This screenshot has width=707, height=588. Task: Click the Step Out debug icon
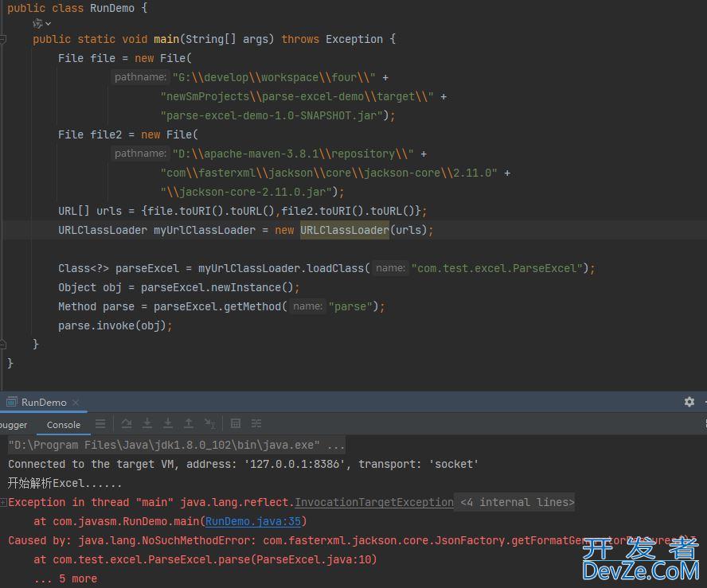pos(189,423)
